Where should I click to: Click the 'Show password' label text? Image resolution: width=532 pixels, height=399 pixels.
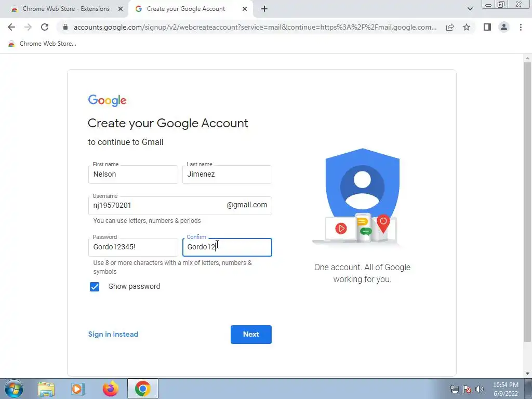click(x=135, y=286)
